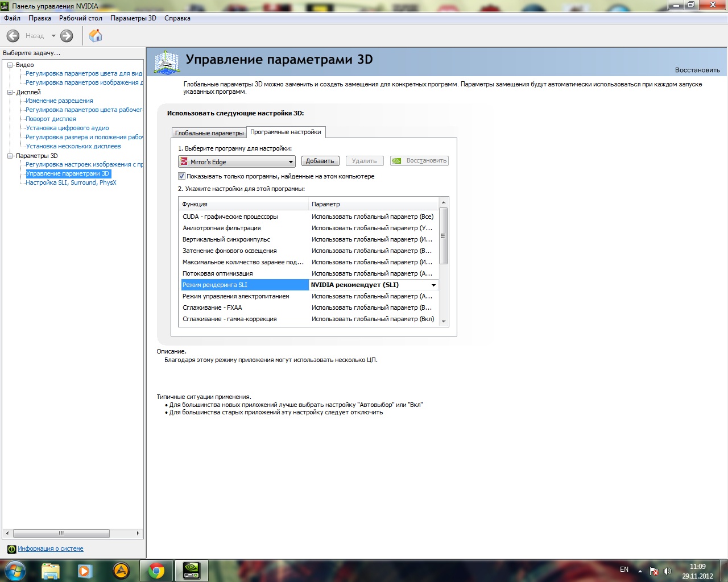Select 'Поворот дисплея' tree item
The height and width of the screenshot is (582, 728).
click(51, 119)
